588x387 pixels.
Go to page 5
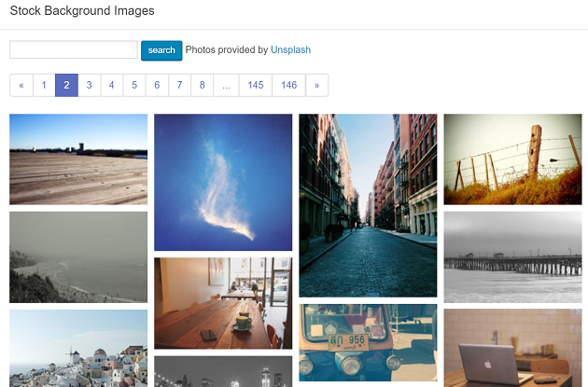pyautogui.click(x=134, y=86)
